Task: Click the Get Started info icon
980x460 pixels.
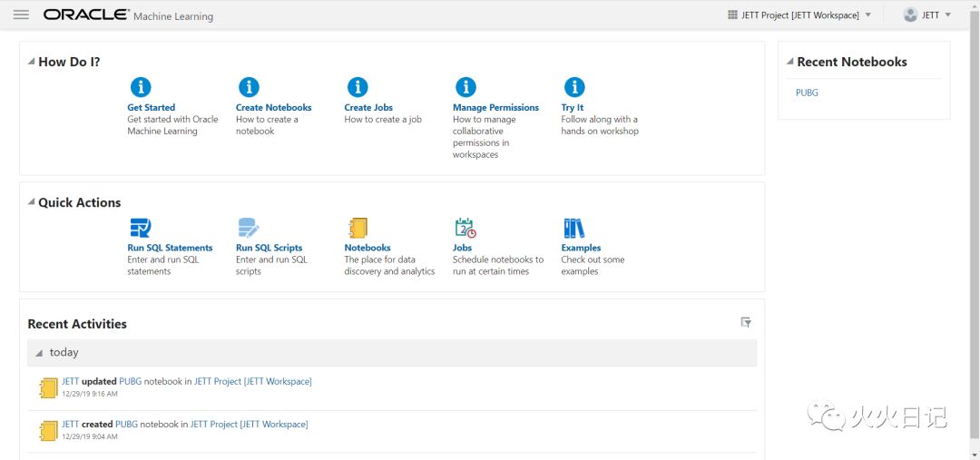Action: coord(141,87)
